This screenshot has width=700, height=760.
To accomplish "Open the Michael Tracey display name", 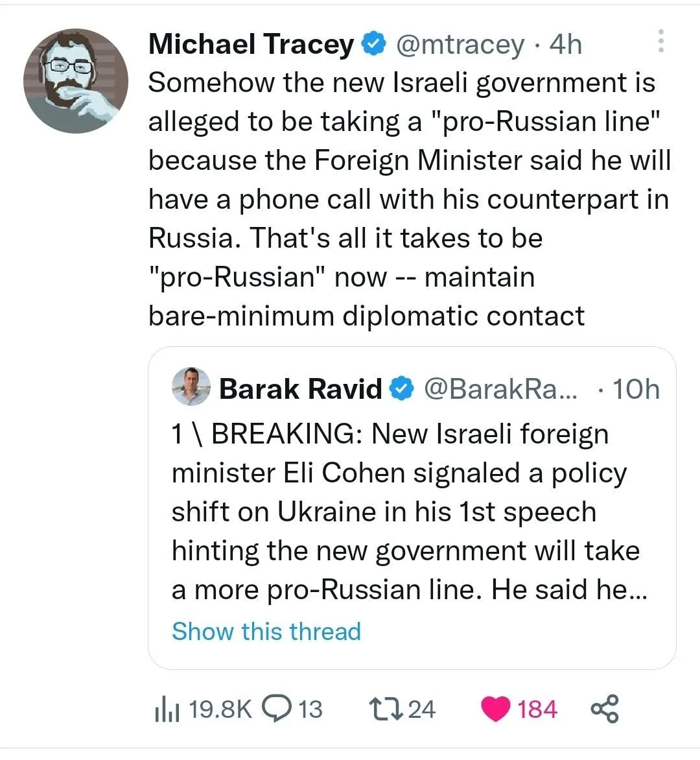I will point(251,44).
